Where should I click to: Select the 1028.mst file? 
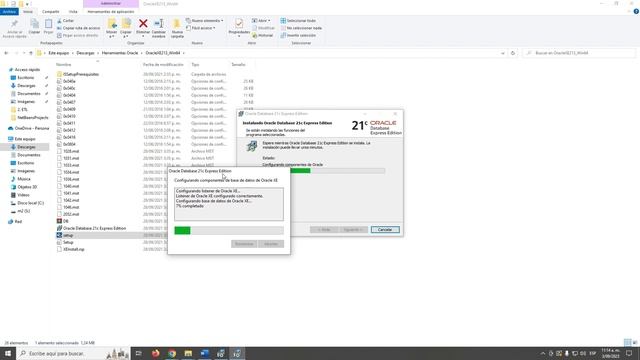[71, 151]
